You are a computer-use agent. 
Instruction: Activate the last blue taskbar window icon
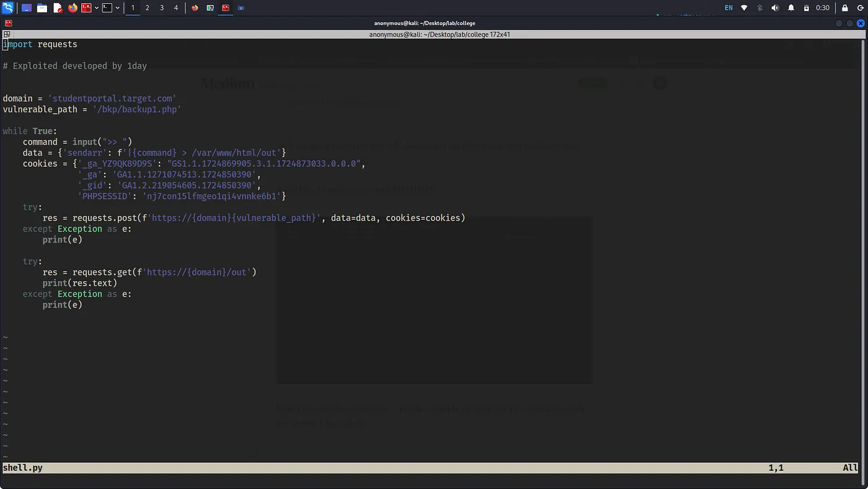[241, 8]
